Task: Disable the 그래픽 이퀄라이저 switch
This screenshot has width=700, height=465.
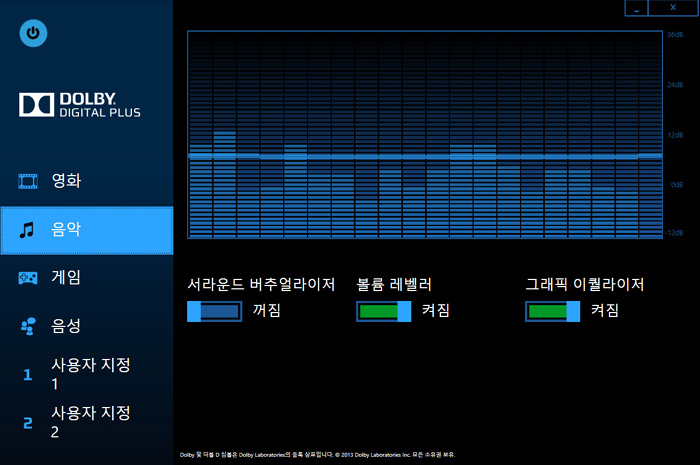Action: (552, 311)
